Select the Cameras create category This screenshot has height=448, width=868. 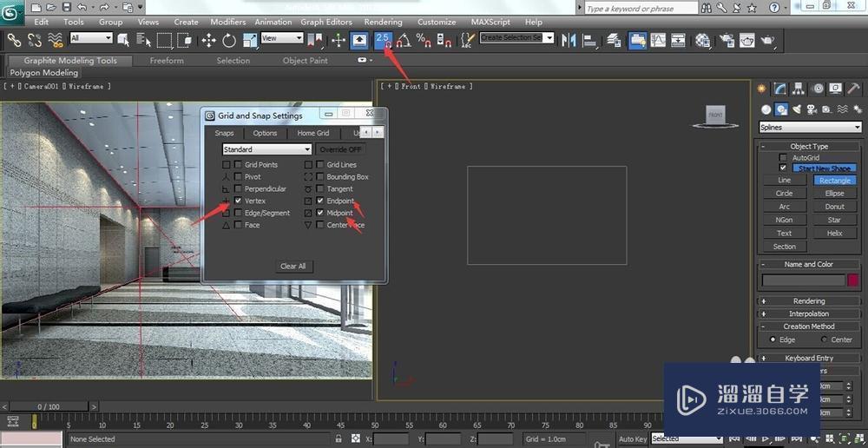coord(812,109)
